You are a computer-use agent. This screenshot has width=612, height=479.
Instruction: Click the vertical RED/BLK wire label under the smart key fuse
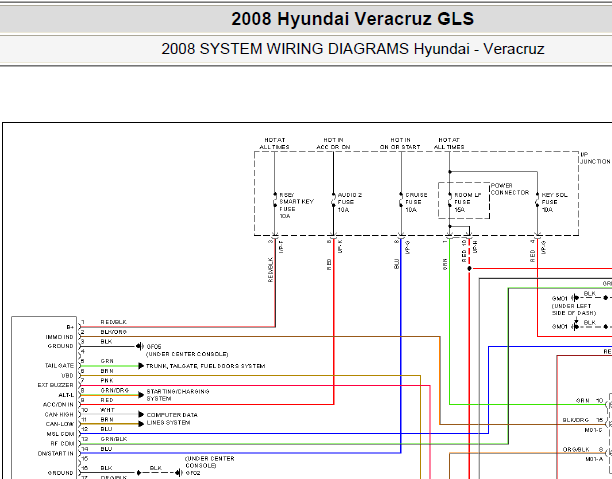(x=270, y=269)
